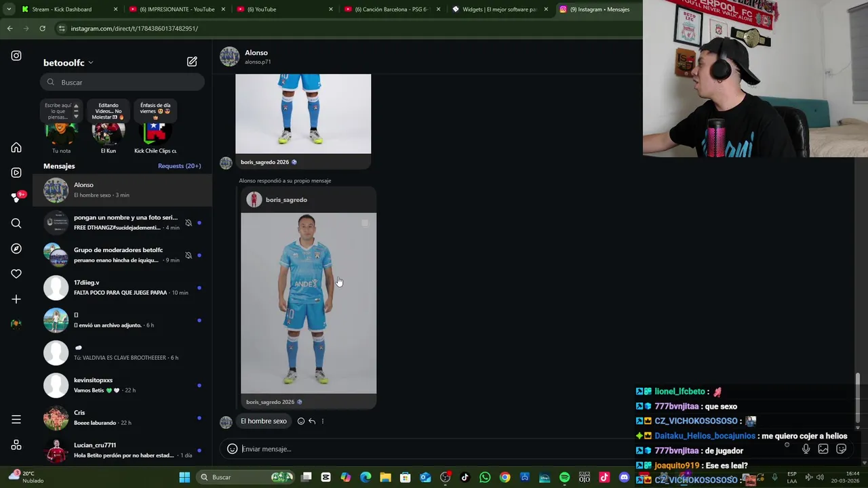Open Notifications heart icon
Screen dimensions: 868x488
pos(16,274)
